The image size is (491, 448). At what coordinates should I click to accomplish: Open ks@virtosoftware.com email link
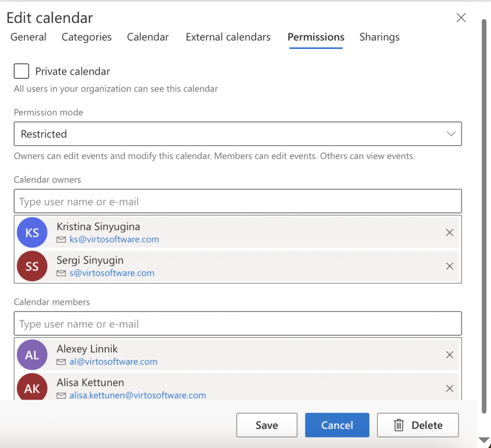click(x=114, y=240)
